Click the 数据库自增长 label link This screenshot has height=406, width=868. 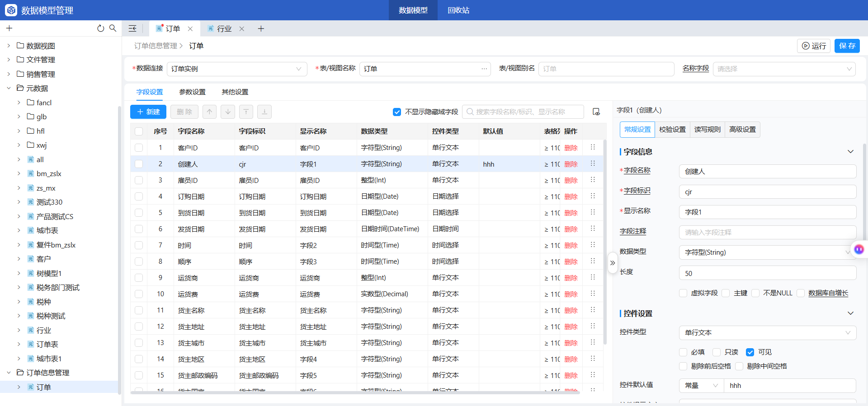pos(828,293)
